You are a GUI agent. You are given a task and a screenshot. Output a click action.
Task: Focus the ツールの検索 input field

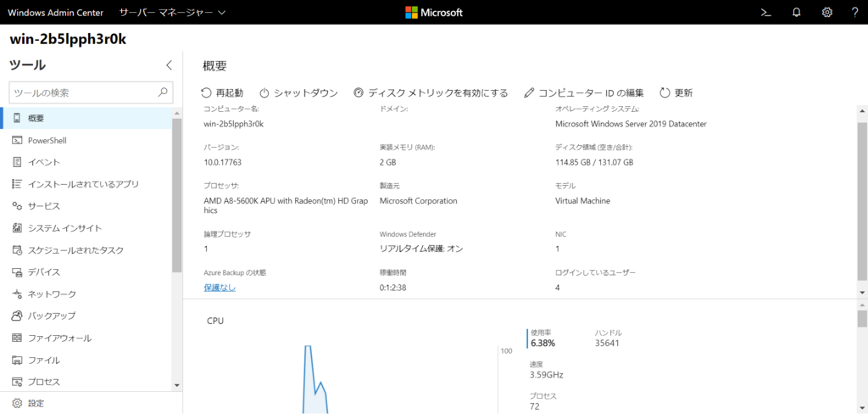91,92
